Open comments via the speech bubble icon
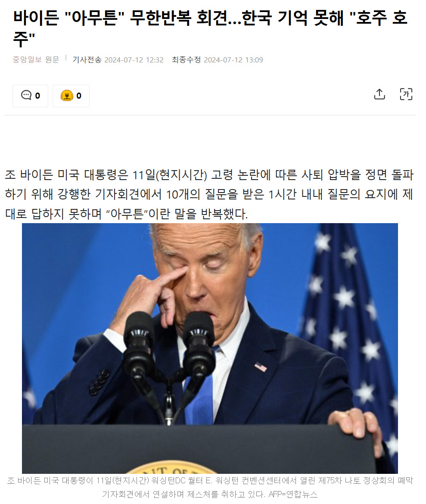The width and height of the screenshot is (426, 504). coord(26,95)
